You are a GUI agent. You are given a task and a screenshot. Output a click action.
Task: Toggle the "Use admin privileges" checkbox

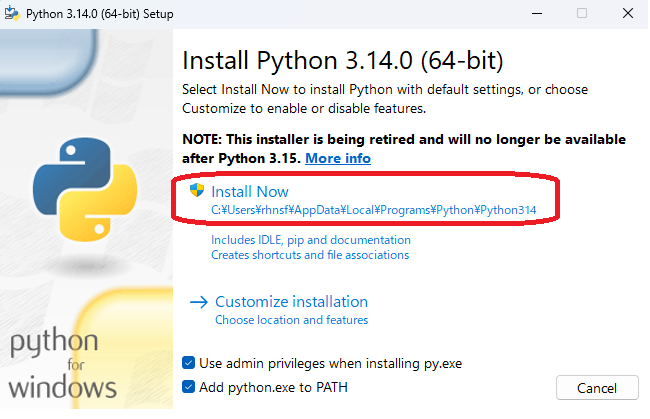click(189, 363)
